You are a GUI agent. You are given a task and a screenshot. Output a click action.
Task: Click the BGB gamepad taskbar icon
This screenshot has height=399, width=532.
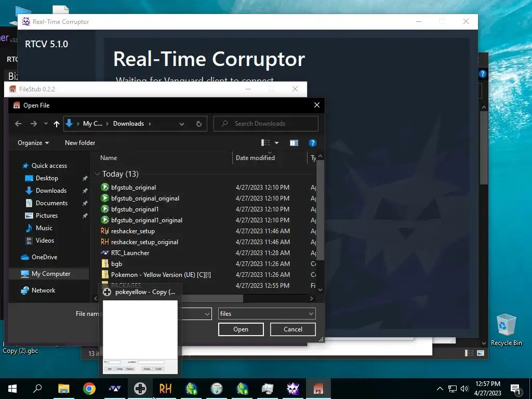coord(140,389)
